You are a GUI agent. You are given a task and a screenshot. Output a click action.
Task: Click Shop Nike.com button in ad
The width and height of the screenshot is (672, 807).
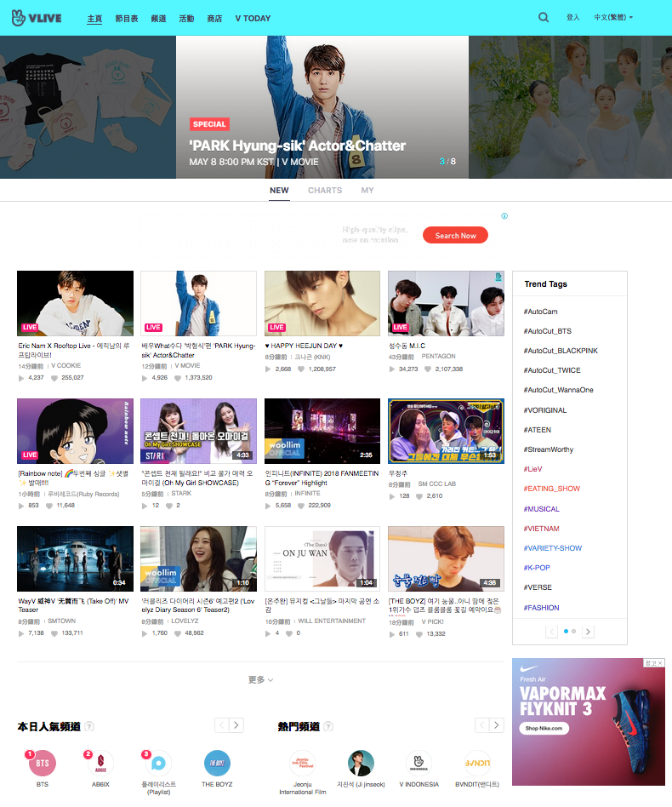point(544,728)
